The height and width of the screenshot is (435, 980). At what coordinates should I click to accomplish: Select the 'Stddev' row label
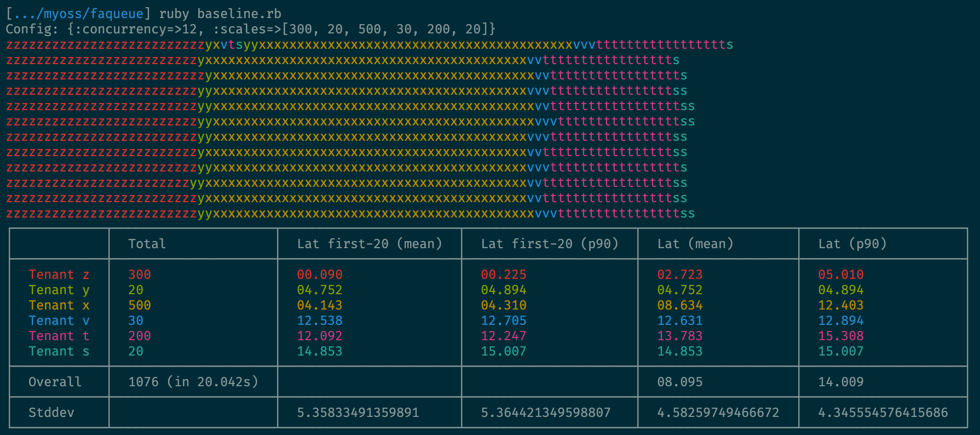[51, 413]
